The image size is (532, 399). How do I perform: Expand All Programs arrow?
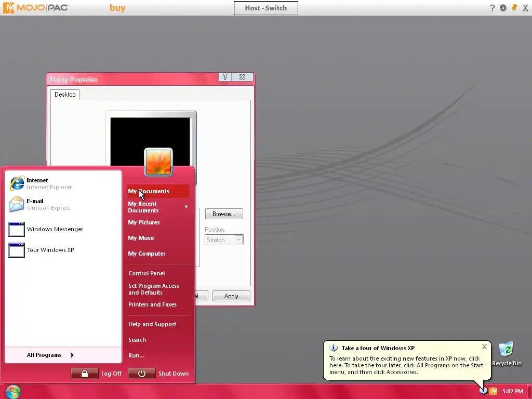click(x=72, y=355)
